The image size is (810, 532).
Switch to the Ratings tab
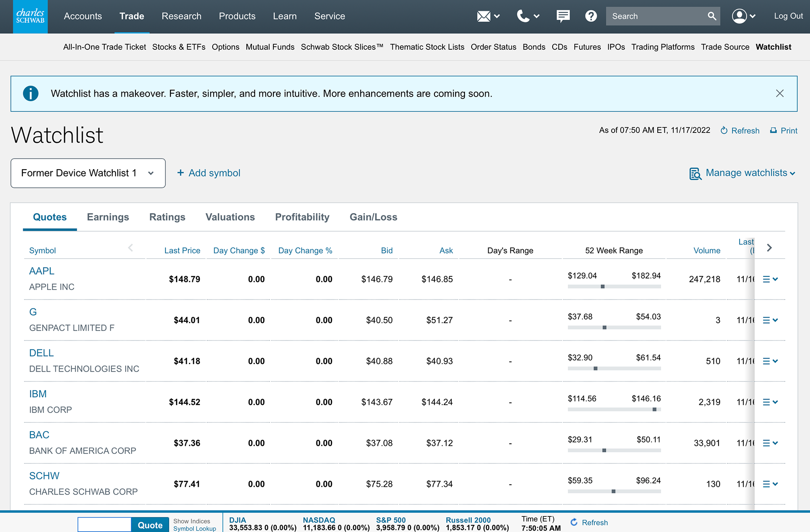pyautogui.click(x=167, y=217)
